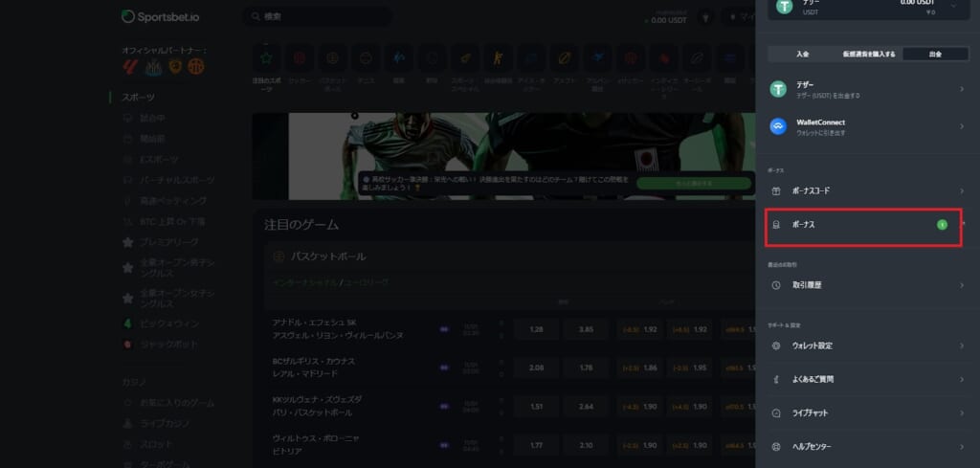Click the orange basketball partner logo
Image resolution: width=980 pixels, height=468 pixels.
tap(196, 66)
